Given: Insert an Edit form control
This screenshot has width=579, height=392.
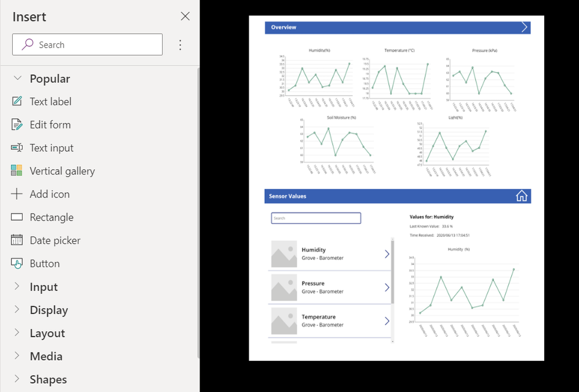Looking at the screenshot, I should (x=50, y=124).
